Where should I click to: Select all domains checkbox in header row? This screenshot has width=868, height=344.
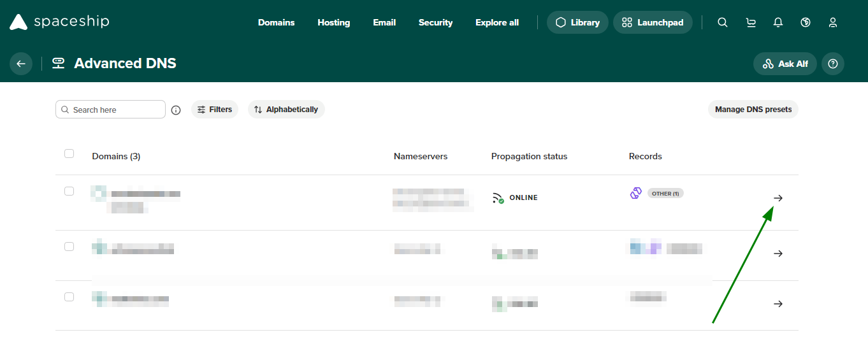pyautogui.click(x=69, y=154)
